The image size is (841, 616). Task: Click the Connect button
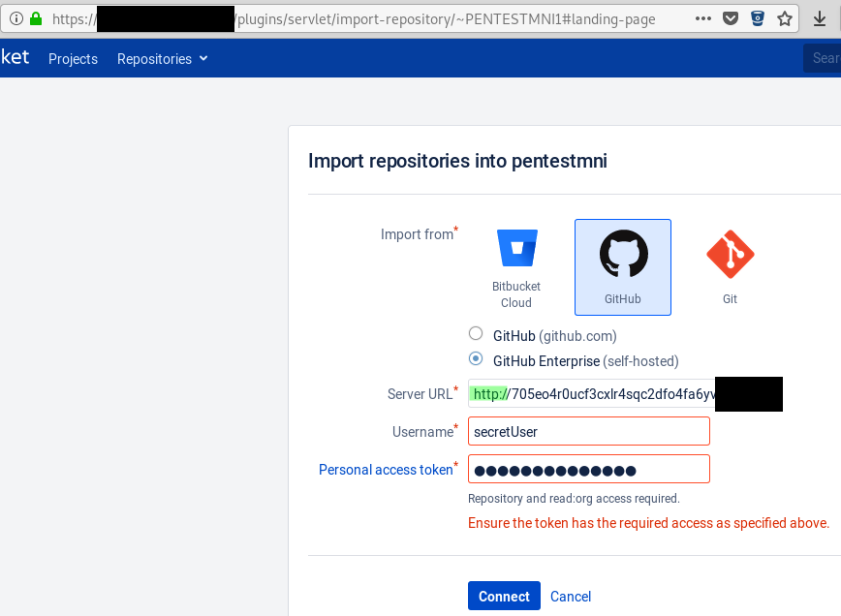point(504,596)
